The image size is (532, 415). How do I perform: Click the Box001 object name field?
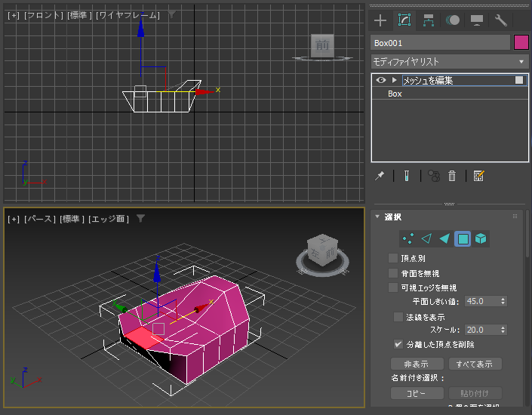coord(440,43)
